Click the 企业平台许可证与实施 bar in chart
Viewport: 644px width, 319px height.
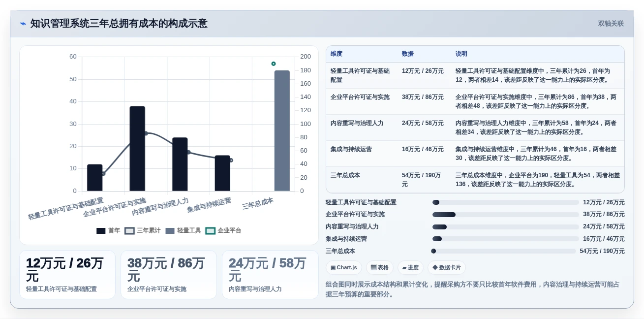coord(137,149)
